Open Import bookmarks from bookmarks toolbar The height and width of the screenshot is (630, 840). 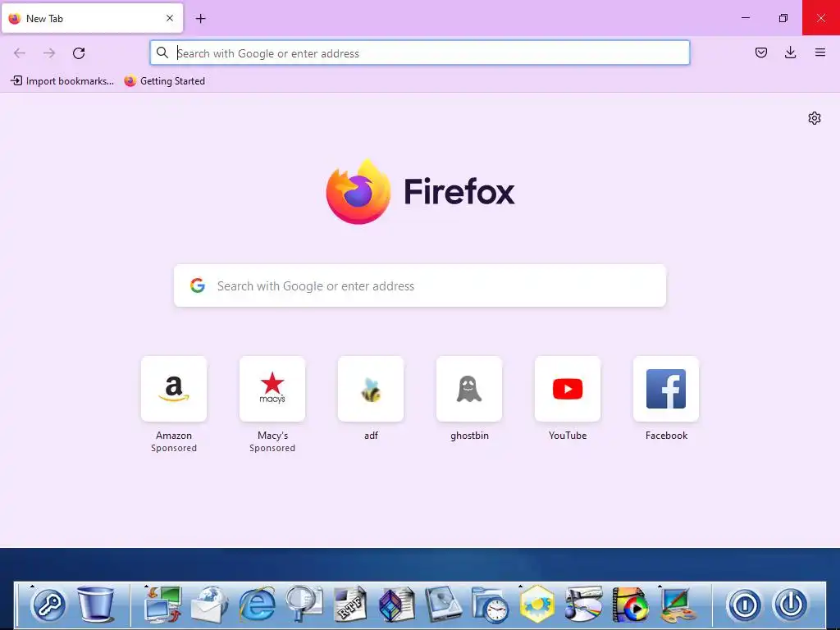(x=62, y=81)
